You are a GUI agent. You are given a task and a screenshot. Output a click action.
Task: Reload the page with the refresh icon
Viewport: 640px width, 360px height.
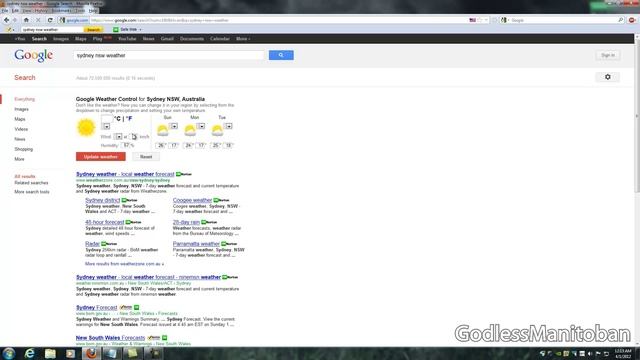[50, 20]
